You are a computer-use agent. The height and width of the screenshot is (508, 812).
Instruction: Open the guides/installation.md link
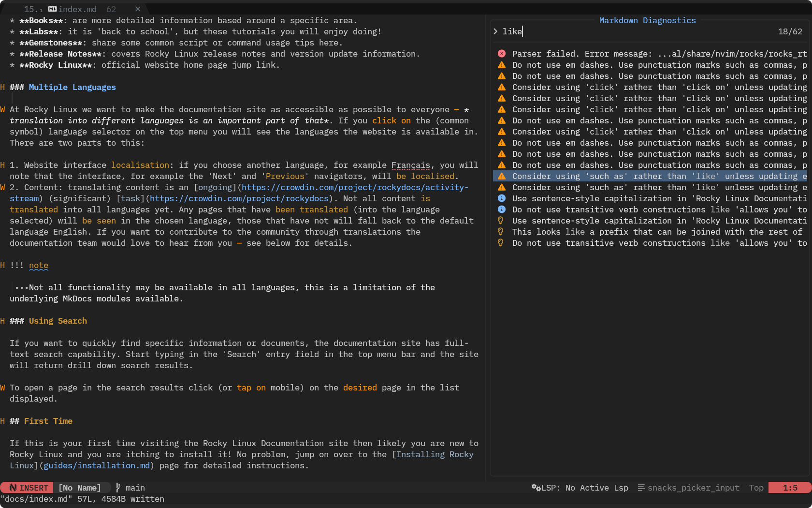point(97,465)
